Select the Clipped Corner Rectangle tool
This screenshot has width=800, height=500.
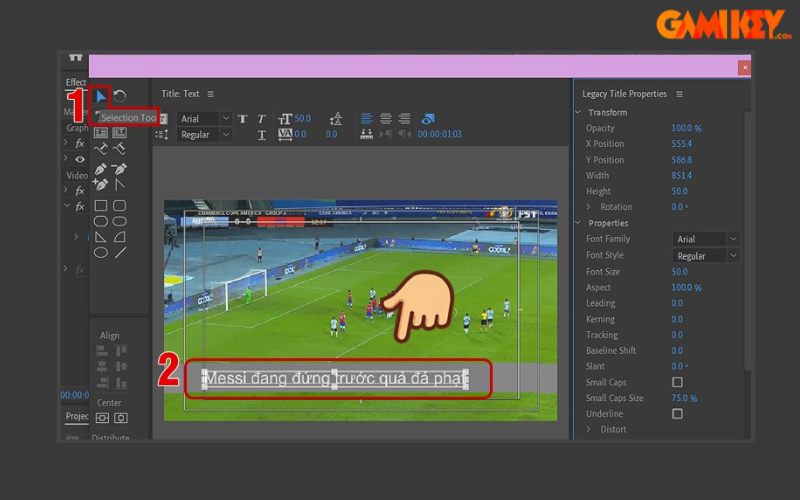(101, 221)
